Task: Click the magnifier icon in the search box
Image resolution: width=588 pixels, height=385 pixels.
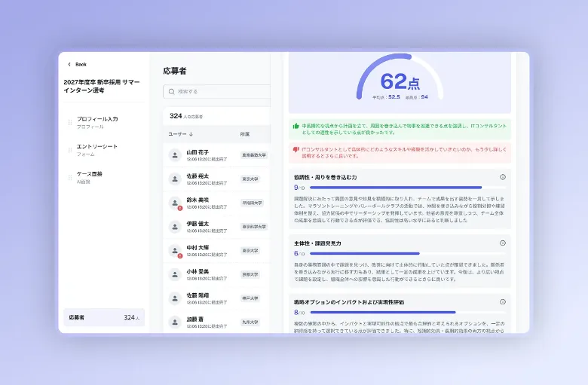Action: (x=171, y=92)
